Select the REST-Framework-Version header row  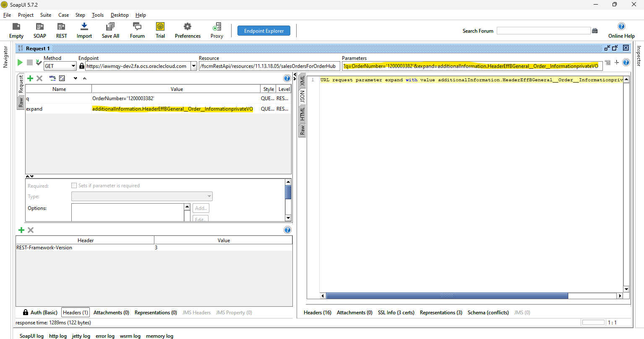(x=154, y=248)
